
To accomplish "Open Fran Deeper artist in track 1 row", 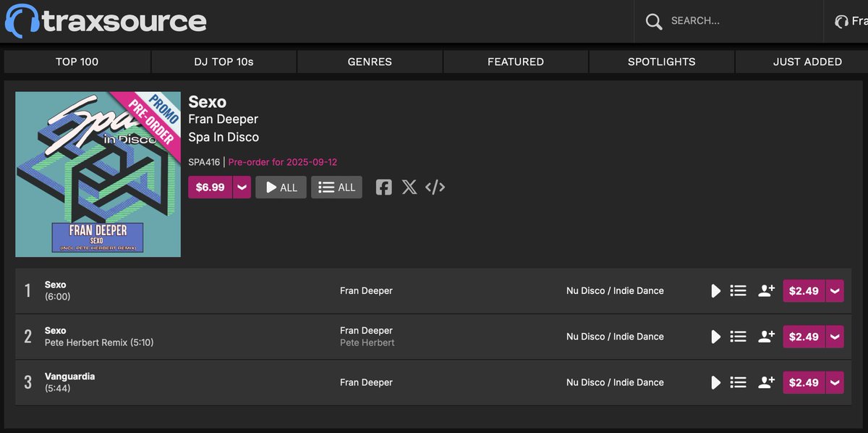I will [x=366, y=290].
